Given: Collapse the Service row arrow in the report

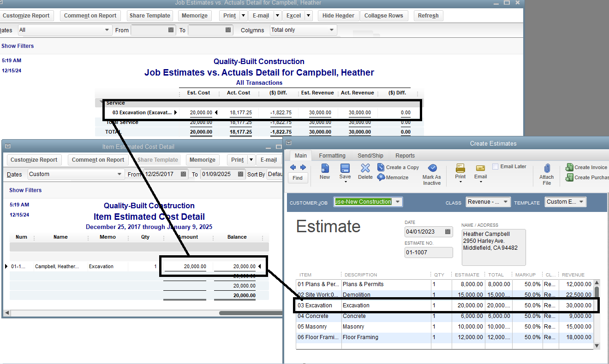Looking at the screenshot, I should tap(101, 102).
